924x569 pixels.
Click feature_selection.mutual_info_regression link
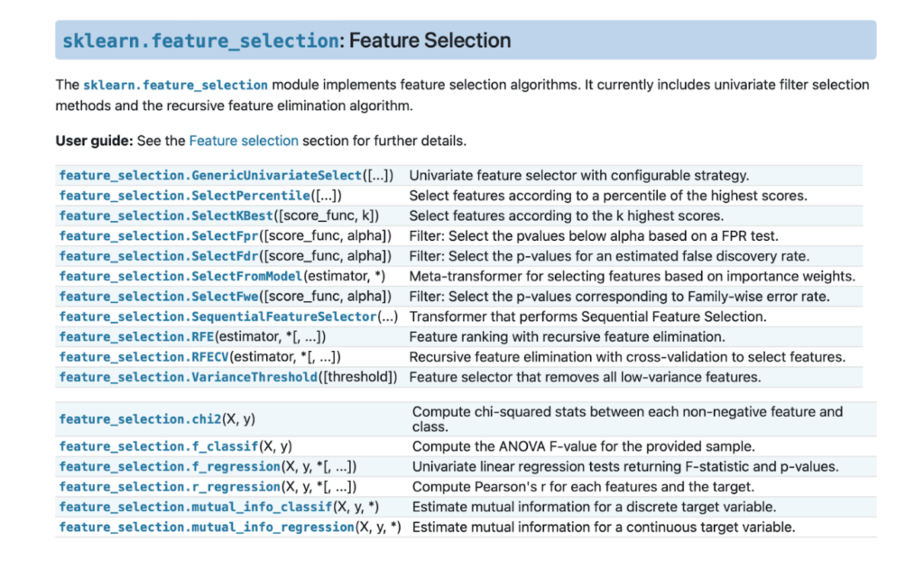click(207, 527)
